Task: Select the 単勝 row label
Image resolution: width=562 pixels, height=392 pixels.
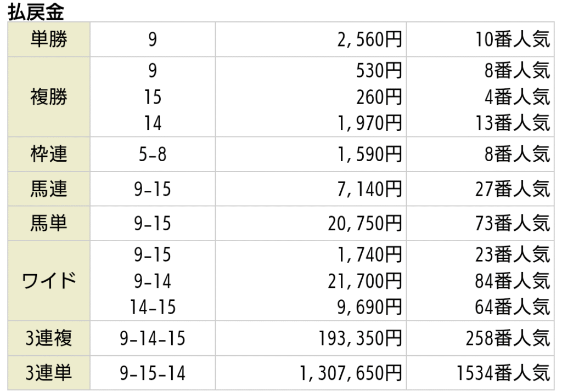Action: click(x=49, y=39)
